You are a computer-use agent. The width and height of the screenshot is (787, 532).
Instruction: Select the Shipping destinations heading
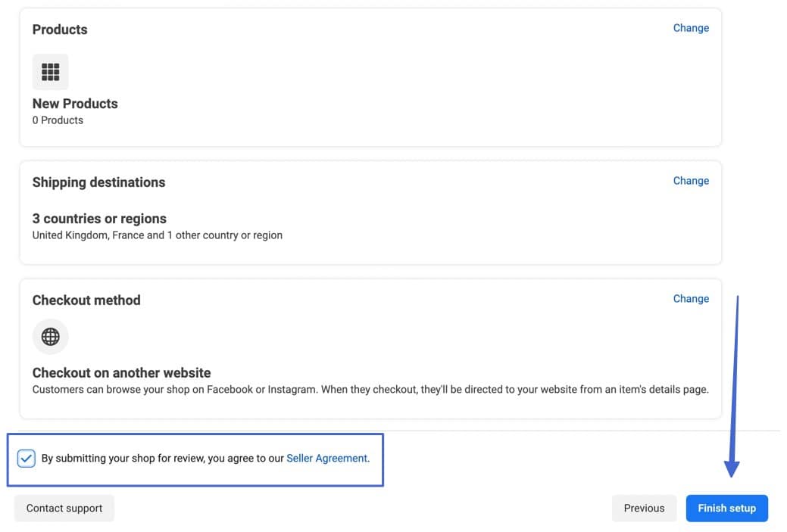pos(98,182)
